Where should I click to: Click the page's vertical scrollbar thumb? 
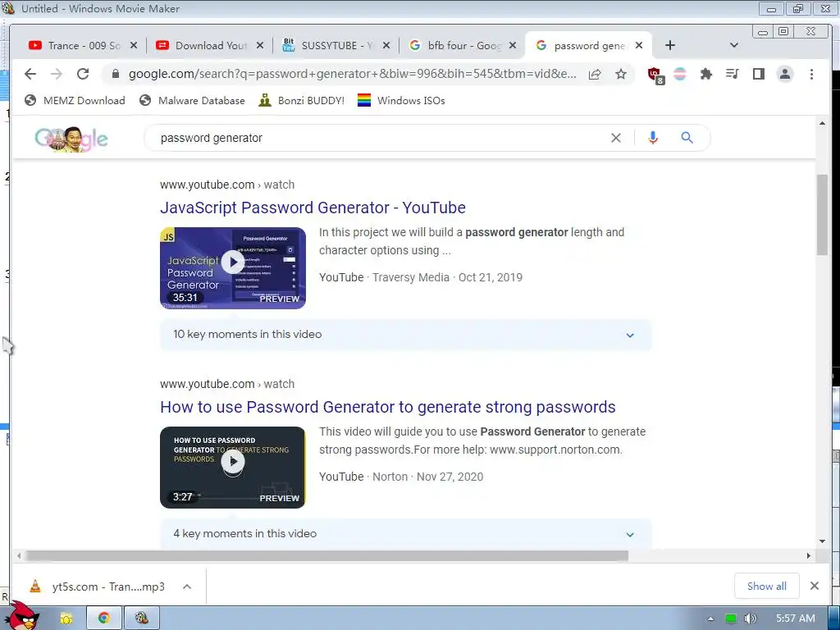pyautogui.click(x=822, y=214)
